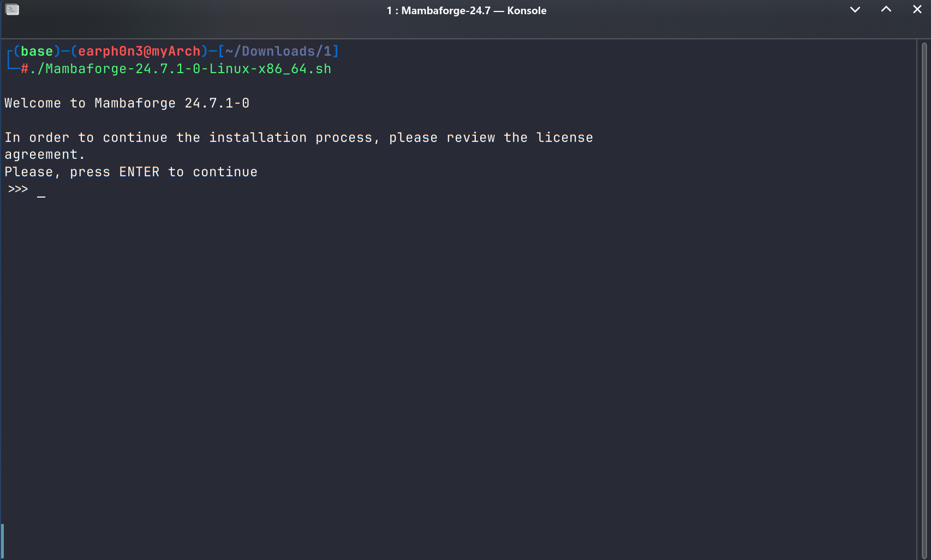The image size is (931, 560).
Task: Click the '~/Downloads/1' directory path
Action: tap(278, 51)
